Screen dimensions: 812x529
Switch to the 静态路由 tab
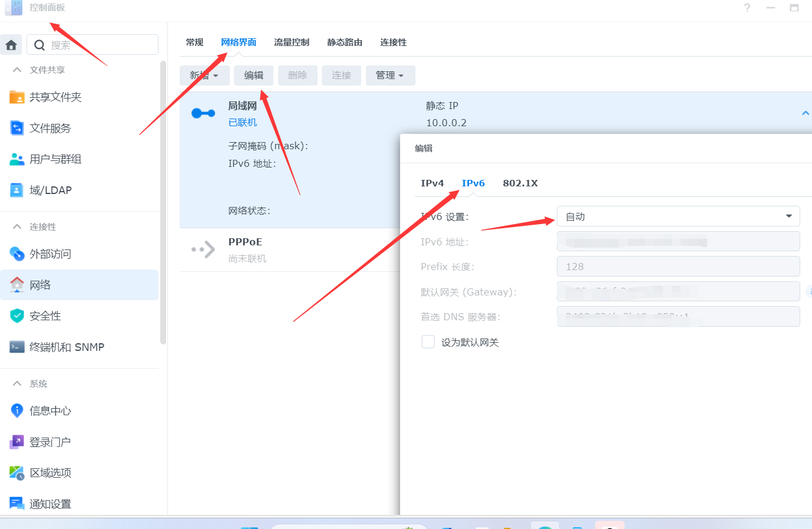pyautogui.click(x=345, y=42)
